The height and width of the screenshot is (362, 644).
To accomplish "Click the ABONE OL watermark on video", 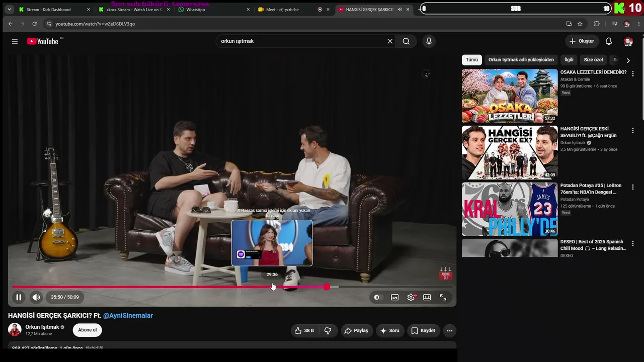I will [x=445, y=274].
